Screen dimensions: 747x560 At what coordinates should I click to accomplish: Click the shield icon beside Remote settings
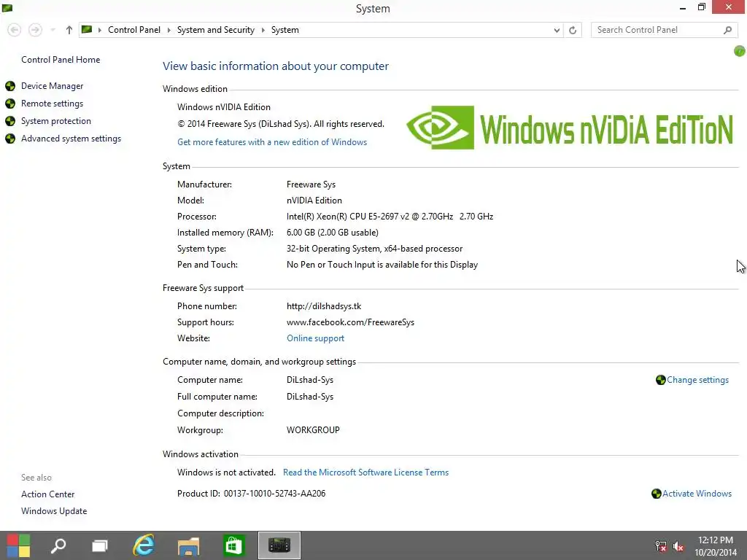point(10,104)
